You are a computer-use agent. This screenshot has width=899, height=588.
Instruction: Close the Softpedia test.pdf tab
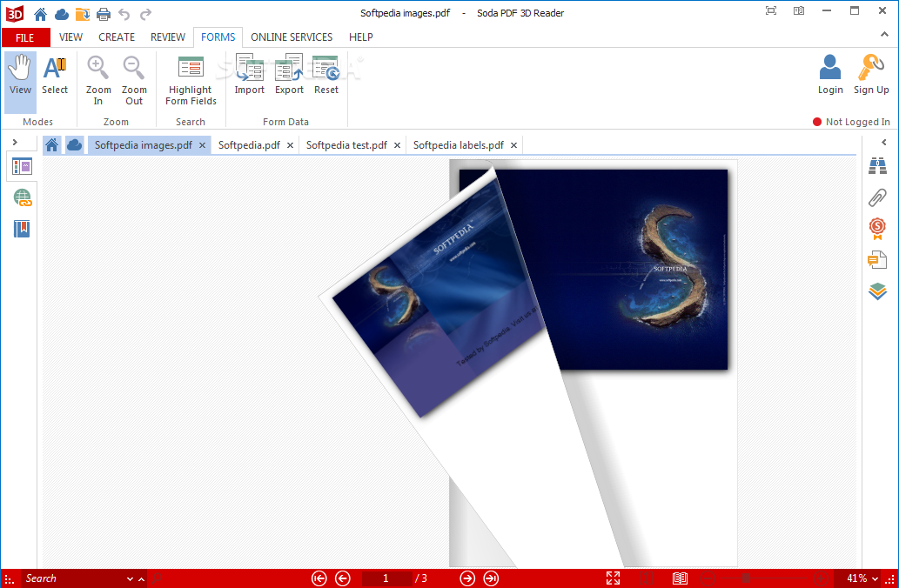[397, 145]
